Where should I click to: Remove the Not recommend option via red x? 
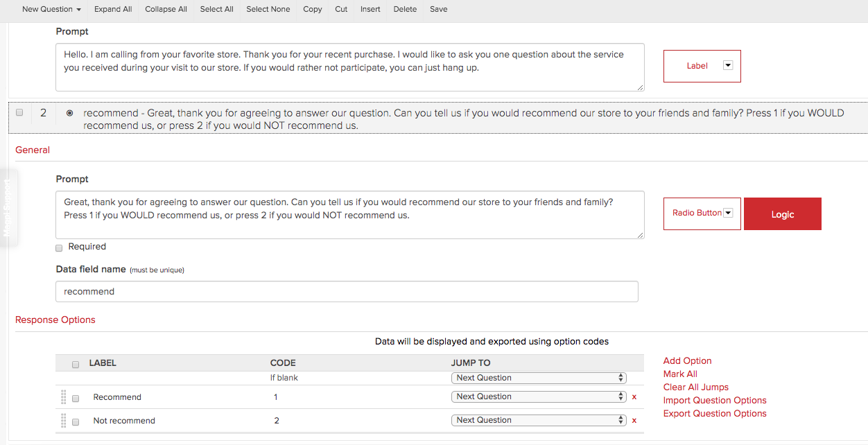[x=634, y=420]
